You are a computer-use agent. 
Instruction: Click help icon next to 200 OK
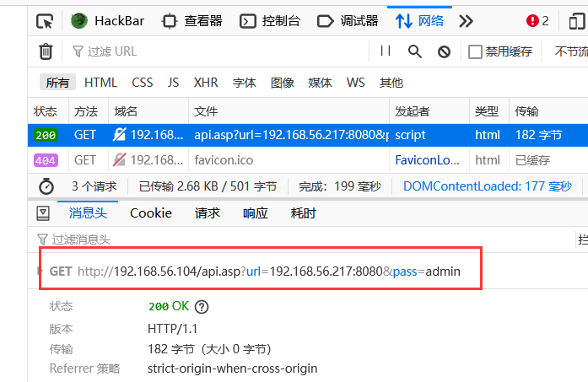click(202, 307)
